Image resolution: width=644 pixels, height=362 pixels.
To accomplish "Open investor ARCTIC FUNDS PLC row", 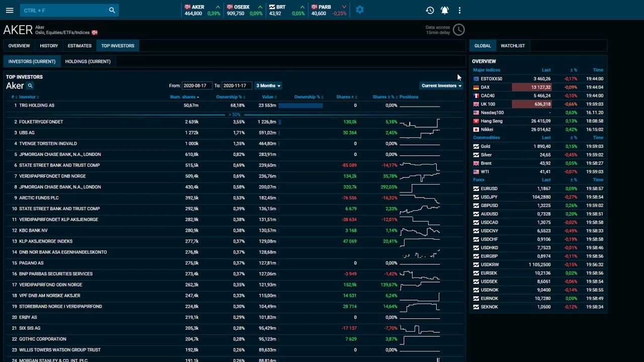I will click(x=232, y=198).
